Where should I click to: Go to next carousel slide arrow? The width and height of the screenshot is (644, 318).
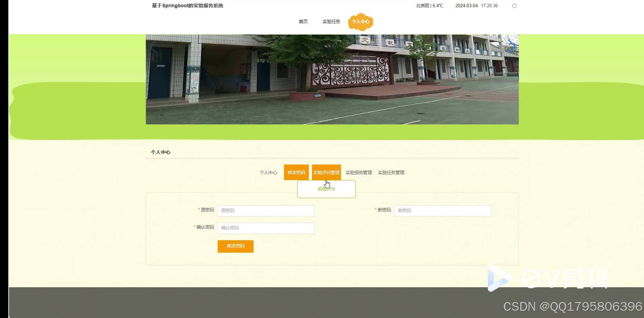[512, 46]
